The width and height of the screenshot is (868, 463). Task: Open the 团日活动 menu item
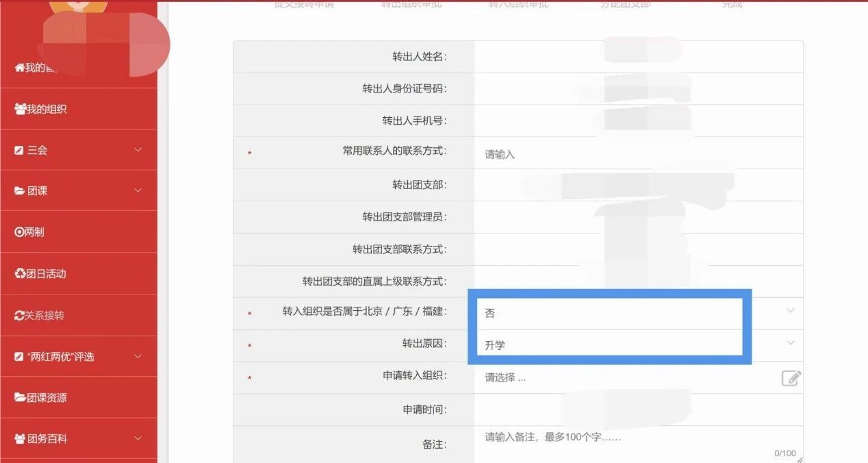46,274
